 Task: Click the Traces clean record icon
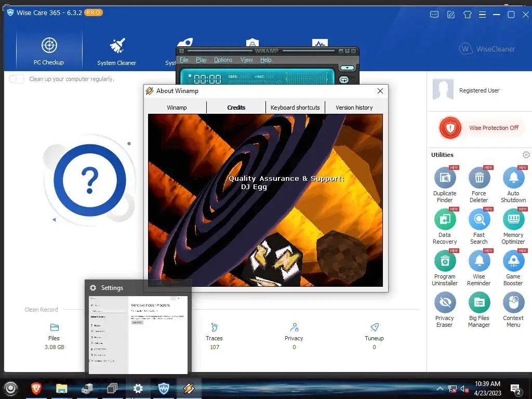pos(214,327)
